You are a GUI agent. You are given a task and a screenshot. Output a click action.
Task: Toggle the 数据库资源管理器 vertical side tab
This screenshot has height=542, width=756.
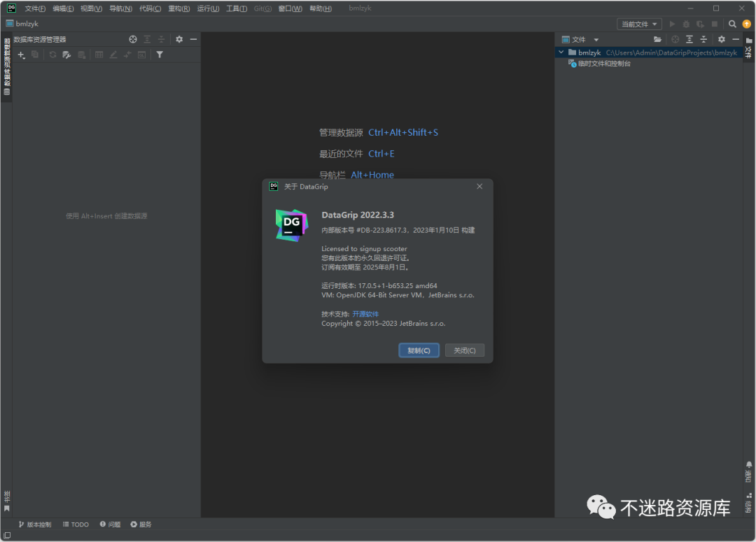[7, 66]
